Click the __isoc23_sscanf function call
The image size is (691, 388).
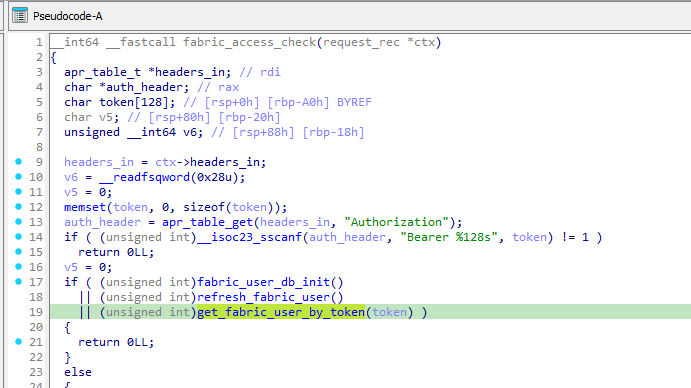[x=249, y=237]
